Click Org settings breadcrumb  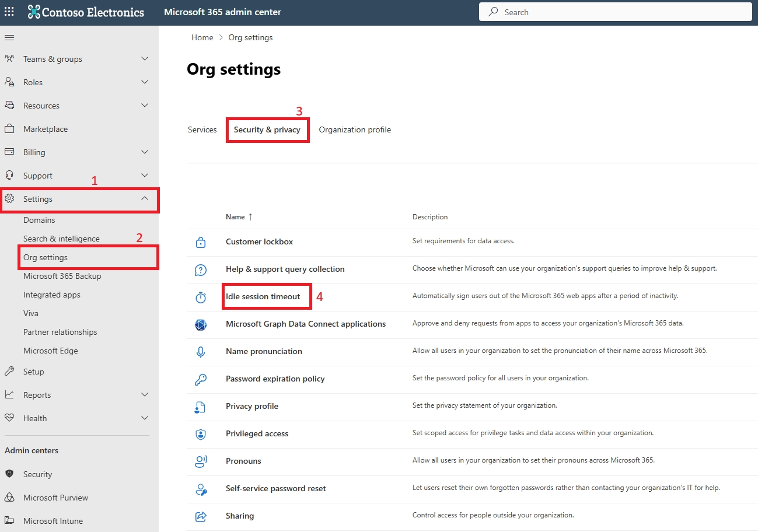click(250, 37)
